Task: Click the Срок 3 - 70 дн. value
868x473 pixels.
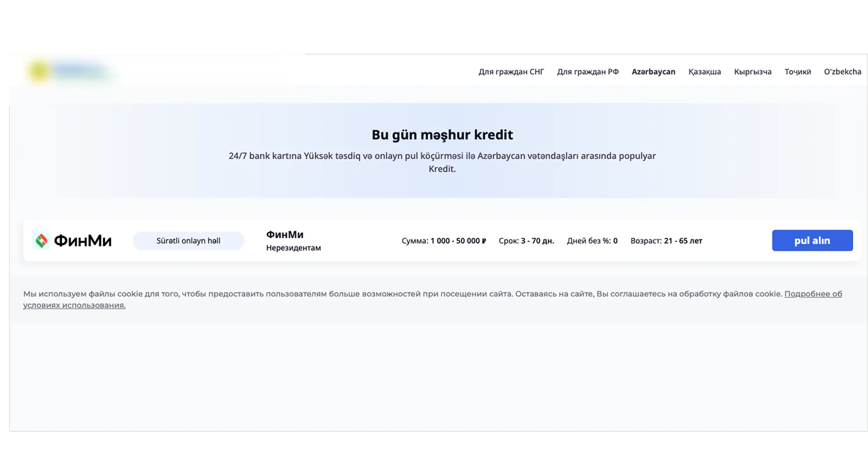Action: pyautogui.click(x=526, y=240)
